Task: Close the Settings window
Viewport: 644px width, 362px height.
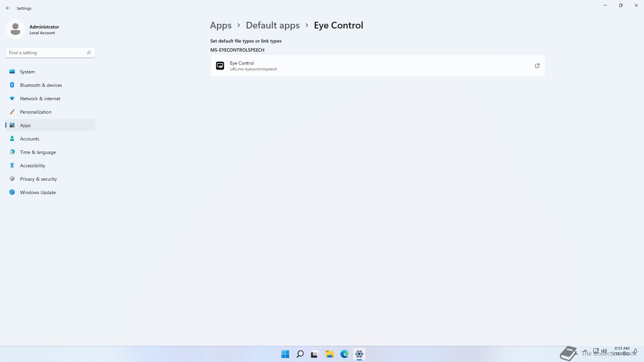Action: (x=636, y=5)
